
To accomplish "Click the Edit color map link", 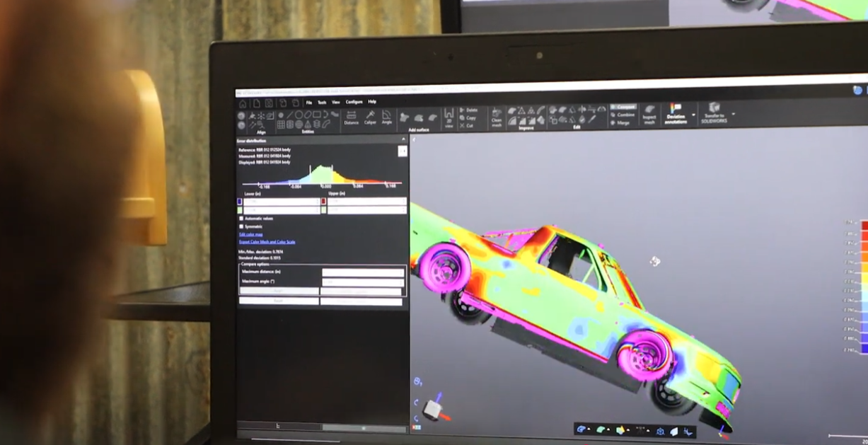I will click(250, 234).
